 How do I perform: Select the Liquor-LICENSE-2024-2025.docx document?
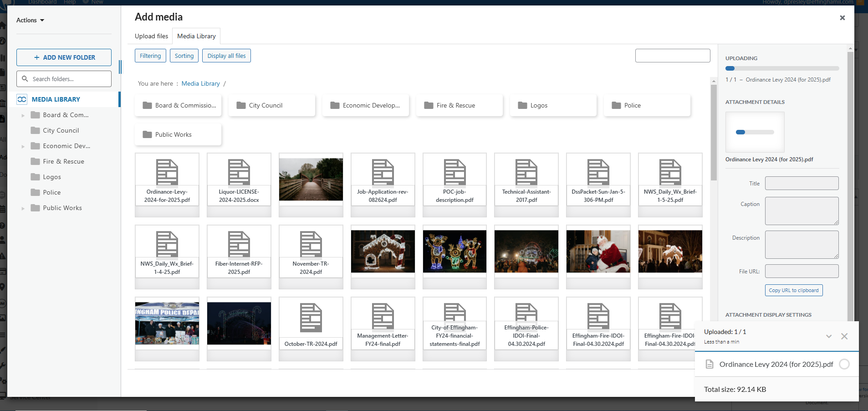(x=239, y=185)
